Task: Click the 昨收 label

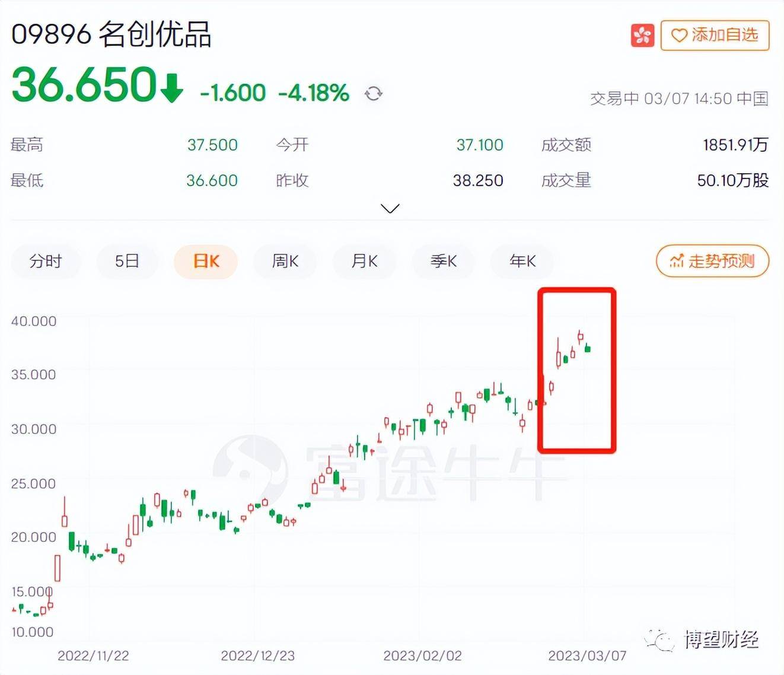Action: [x=292, y=180]
